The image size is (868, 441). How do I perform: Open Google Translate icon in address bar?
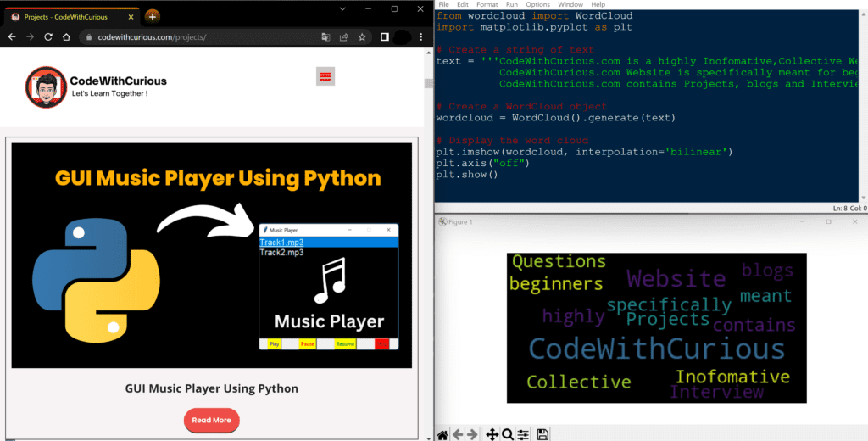pyautogui.click(x=325, y=37)
